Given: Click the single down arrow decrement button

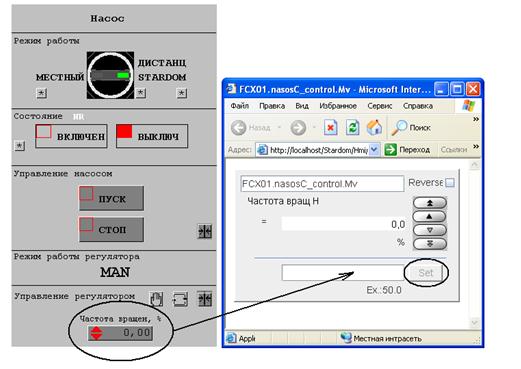Looking at the screenshot, I should click(430, 230).
